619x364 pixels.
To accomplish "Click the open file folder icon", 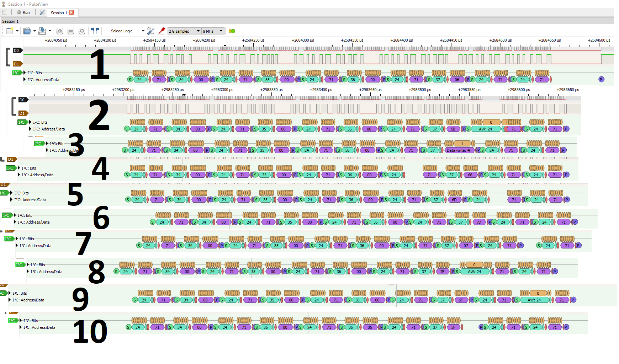I will click(27, 31).
